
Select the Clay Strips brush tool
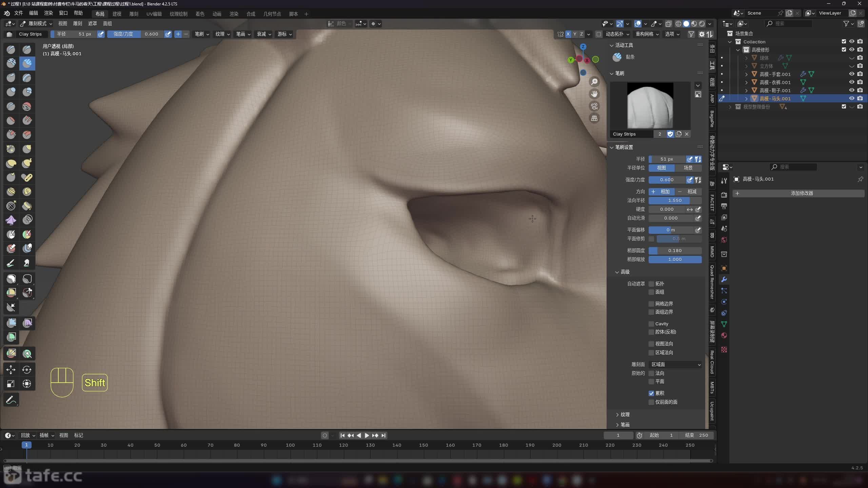[x=27, y=63]
